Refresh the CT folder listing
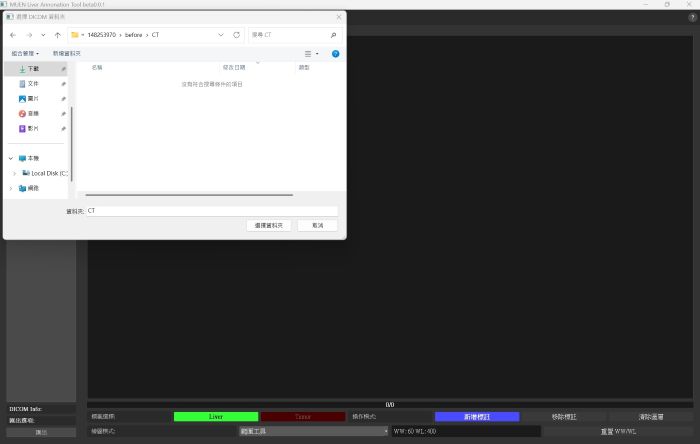This screenshot has height=444, width=700. tap(236, 35)
